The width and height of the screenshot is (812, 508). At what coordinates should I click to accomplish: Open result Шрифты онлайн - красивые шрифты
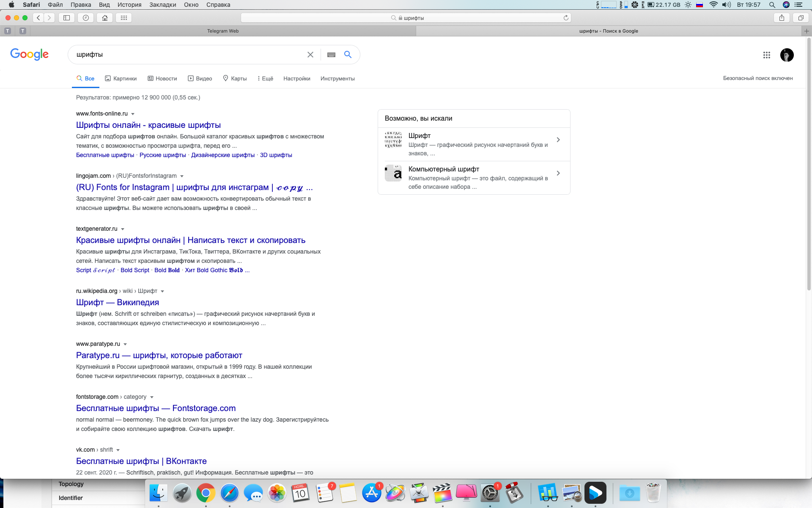(x=148, y=125)
